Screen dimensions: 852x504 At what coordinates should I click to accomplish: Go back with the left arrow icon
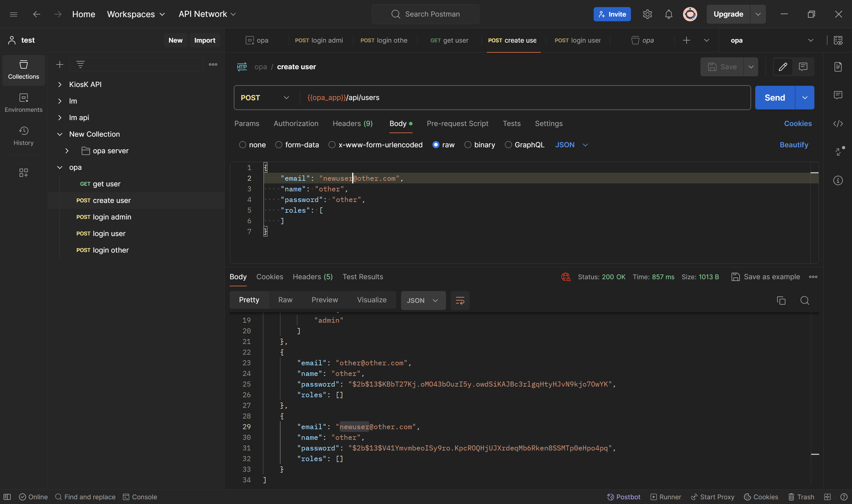click(x=37, y=14)
